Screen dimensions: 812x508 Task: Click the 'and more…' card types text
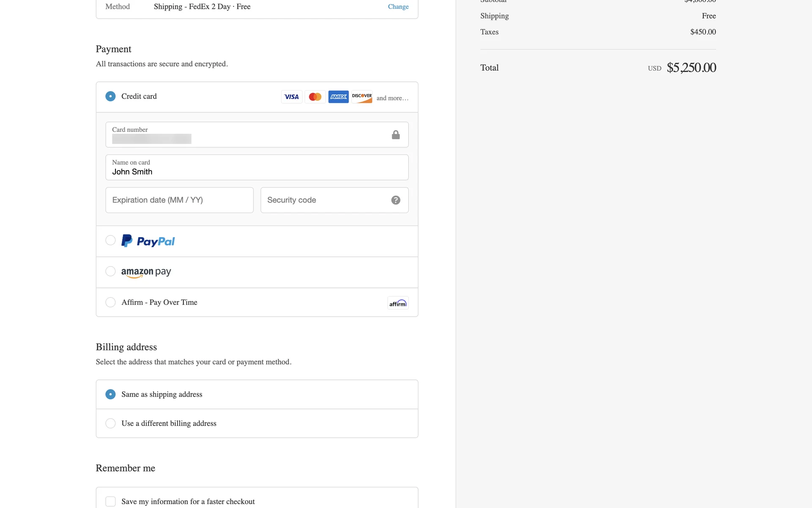pos(392,98)
